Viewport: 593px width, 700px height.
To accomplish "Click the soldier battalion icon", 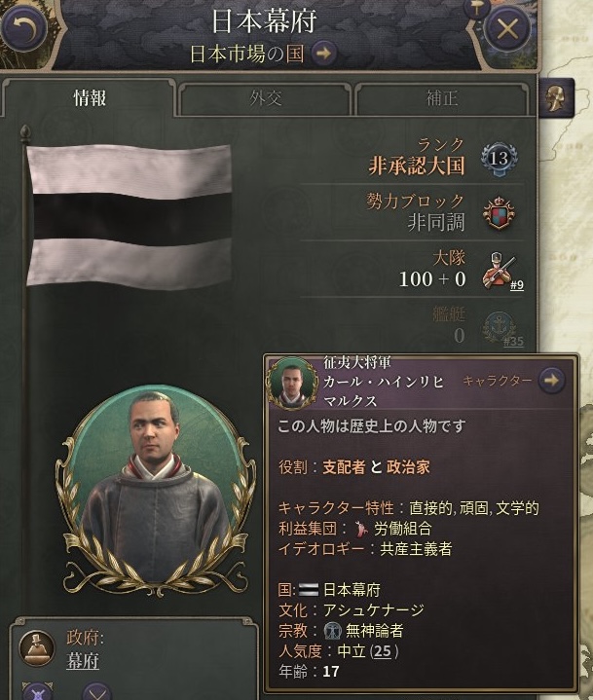I will click(499, 271).
